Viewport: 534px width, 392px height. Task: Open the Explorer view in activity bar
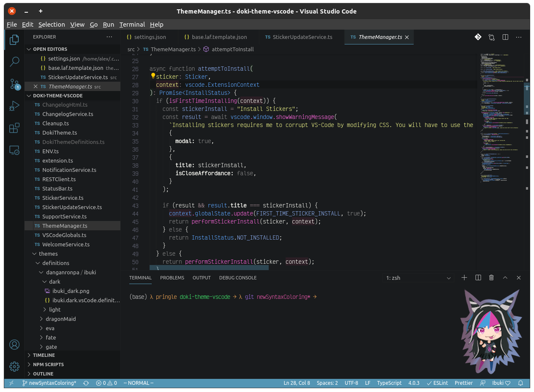pyautogui.click(x=14, y=39)
